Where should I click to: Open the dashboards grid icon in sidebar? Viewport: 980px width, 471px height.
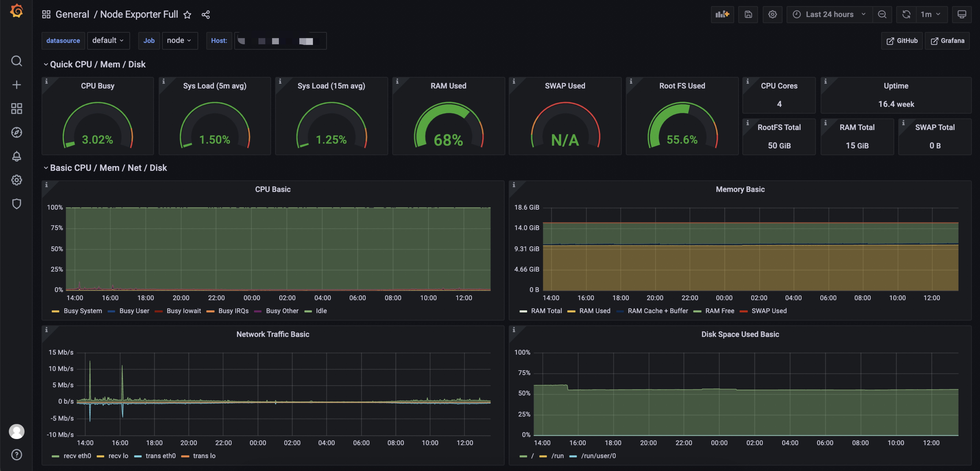click(x=16, y=109)
